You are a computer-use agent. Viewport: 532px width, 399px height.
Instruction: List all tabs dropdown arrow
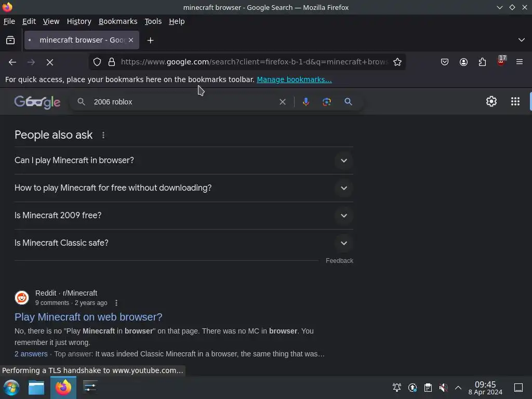point(522,40)
